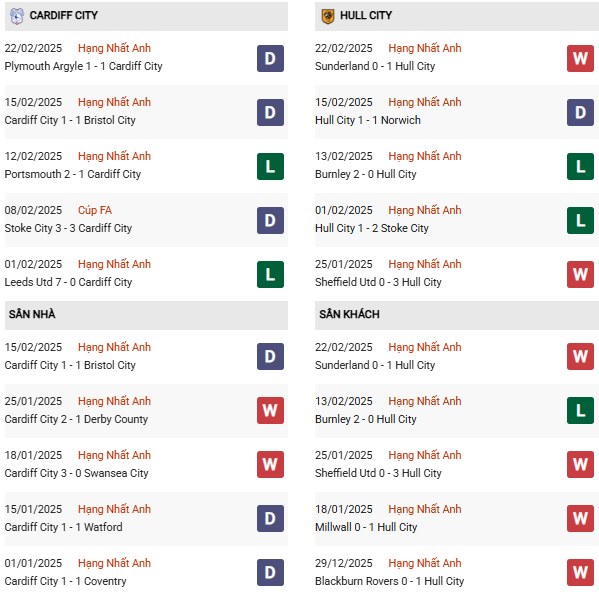Click the D badge for Cardiff City 1-1 Watford
The width and height of the screenshot is (599, 597).
(x=270, y=518)
